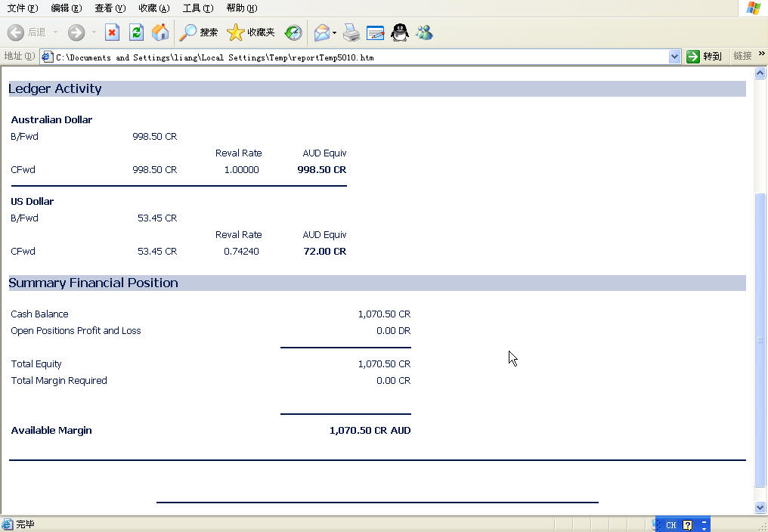
Task: Click the Ledger Activity section heading
Action: pos(55,88)
